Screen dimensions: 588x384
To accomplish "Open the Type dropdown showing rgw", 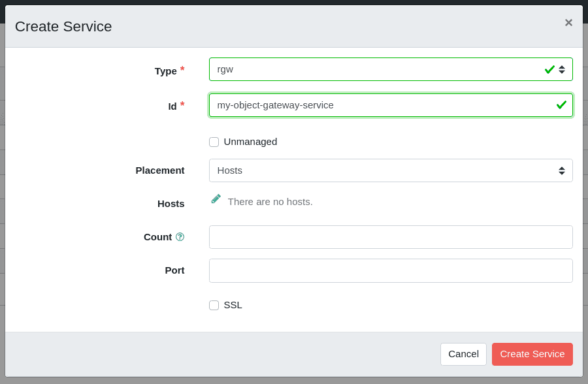I will tap(391, 69).
